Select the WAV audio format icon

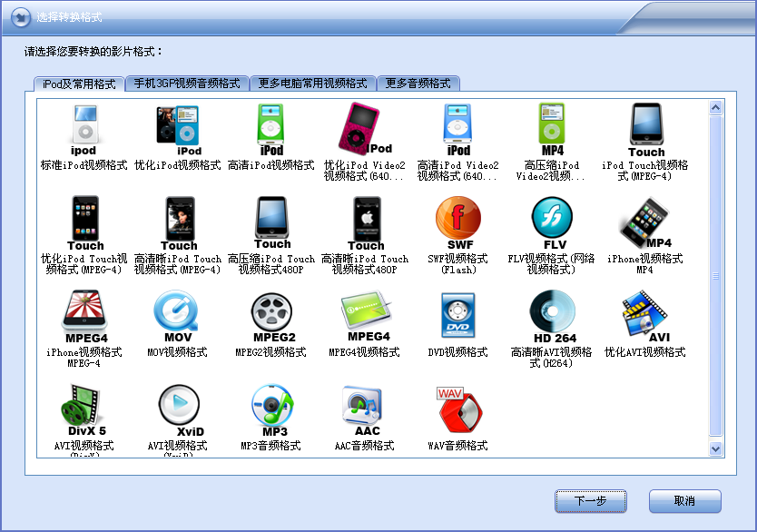[x=459, y=409]
